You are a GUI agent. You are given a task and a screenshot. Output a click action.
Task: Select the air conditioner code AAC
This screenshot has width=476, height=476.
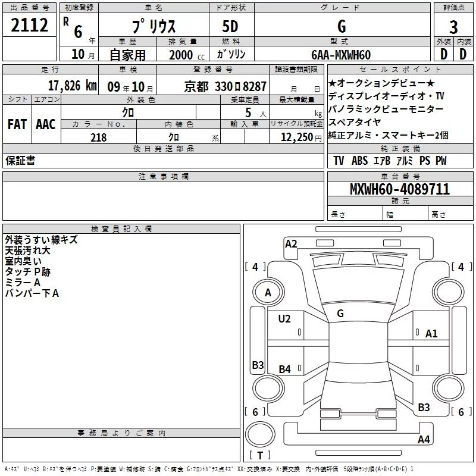(46, 124)
